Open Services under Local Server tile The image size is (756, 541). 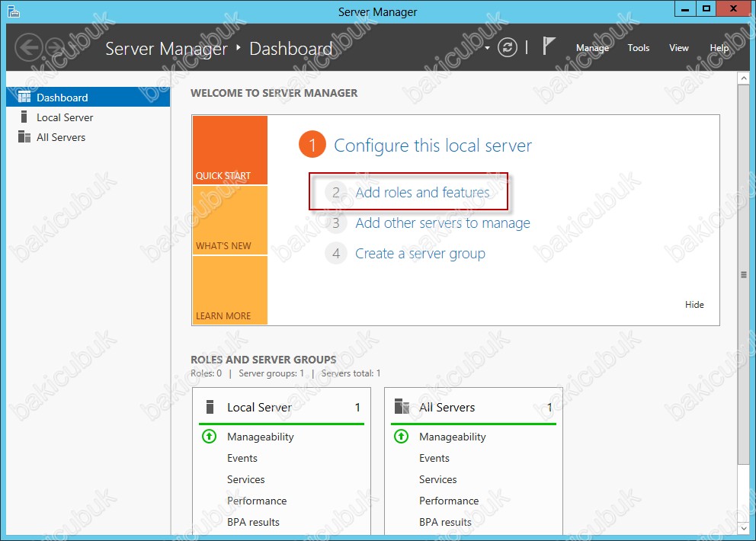(x=246, y=479)
